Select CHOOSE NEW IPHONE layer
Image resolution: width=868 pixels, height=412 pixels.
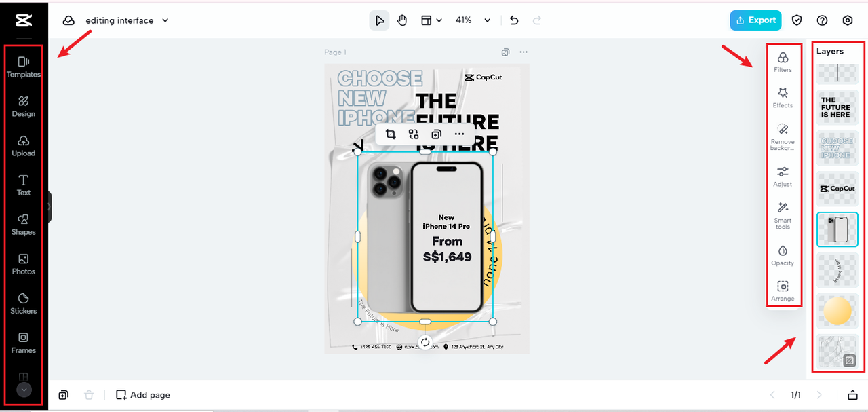(x=837, y=148)
